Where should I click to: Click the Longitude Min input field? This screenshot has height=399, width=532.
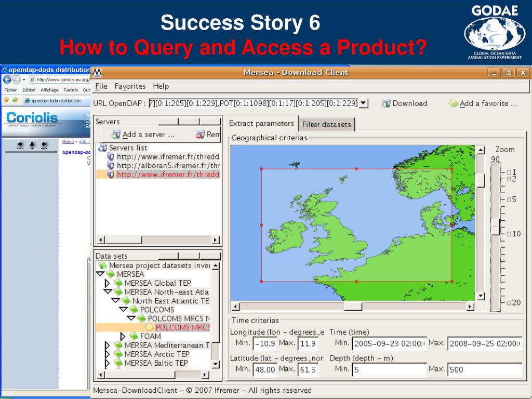coord(265,343)
